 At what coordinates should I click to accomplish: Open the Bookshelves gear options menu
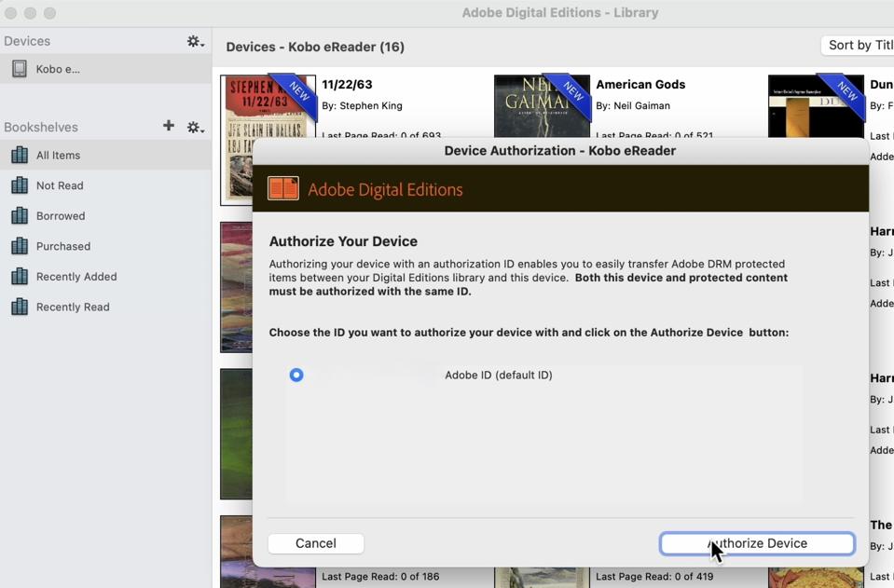point(195,128)
